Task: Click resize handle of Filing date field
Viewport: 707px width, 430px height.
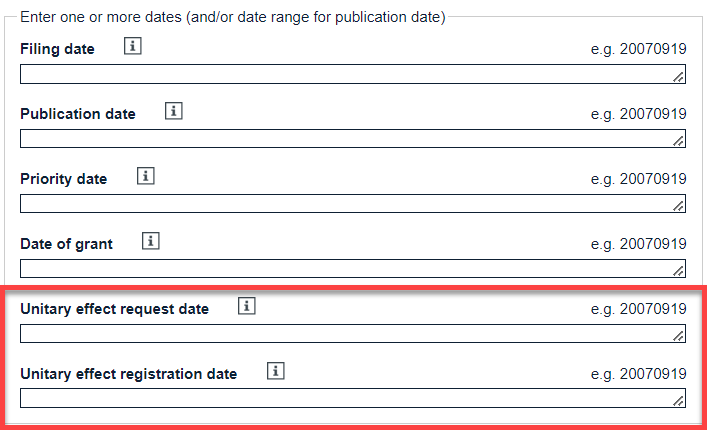Action: click(679, 76)
